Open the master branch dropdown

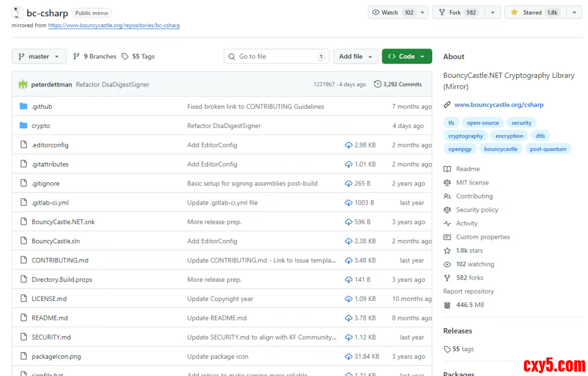[39, 57]
